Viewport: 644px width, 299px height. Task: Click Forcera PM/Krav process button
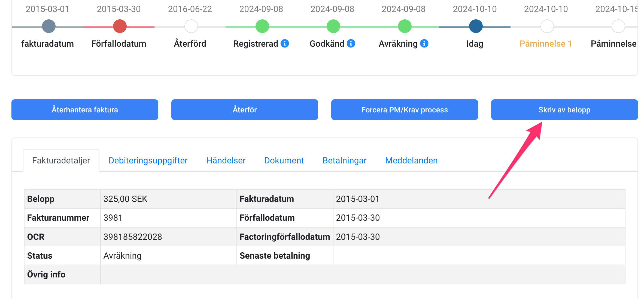coord(404,110)
